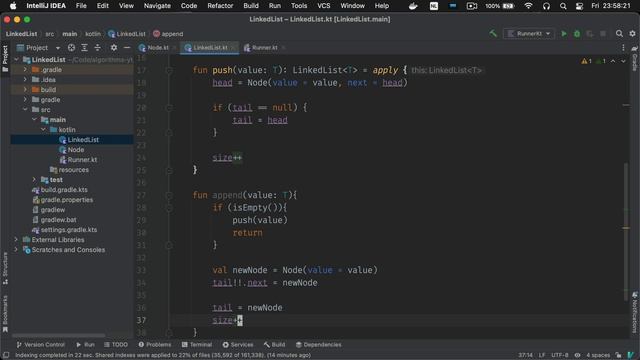Open the TODO tool window
This screenshot has width=640, height=360.
click(116, 345)
